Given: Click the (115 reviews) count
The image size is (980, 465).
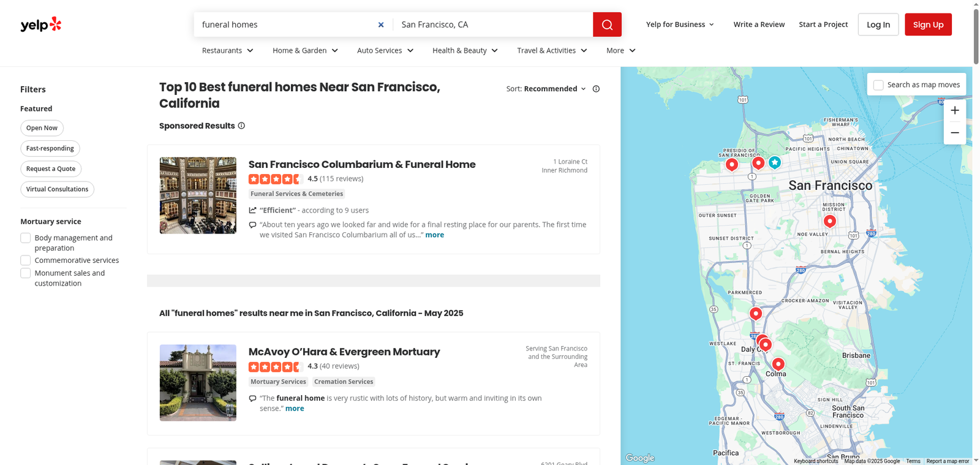Looking at the screenshot, I should tap(341, 179).
